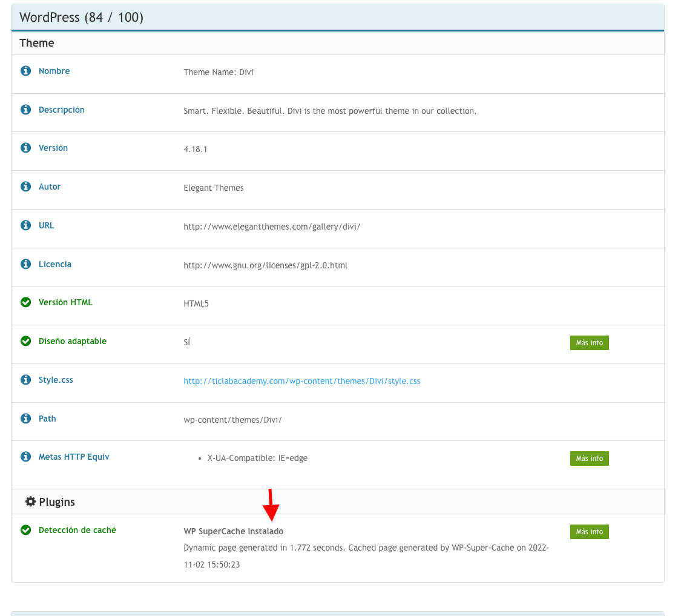Click the Dynamic page generated cache message
678x616 pixels.
pos(366,556)
